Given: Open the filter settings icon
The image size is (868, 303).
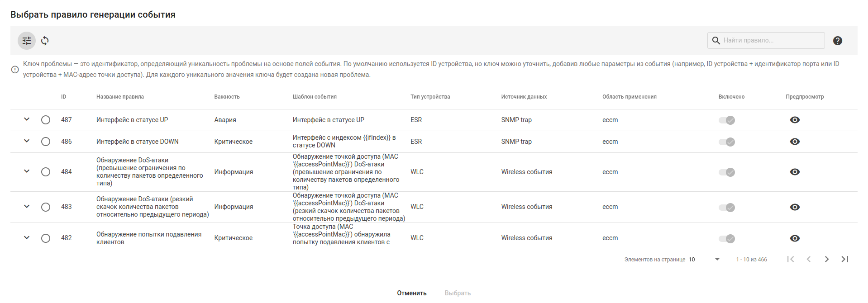Looking at the screenshot, I should coord(27,41).
